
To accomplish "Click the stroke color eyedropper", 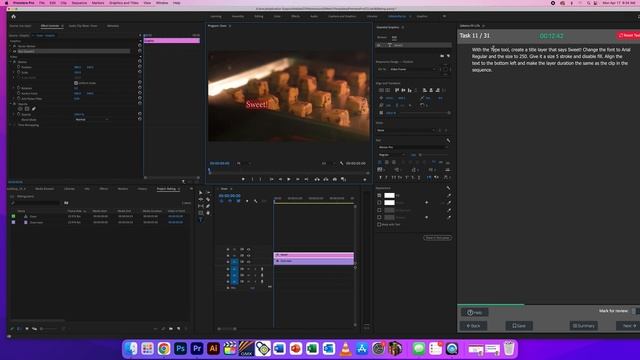I will click(449, 202).
